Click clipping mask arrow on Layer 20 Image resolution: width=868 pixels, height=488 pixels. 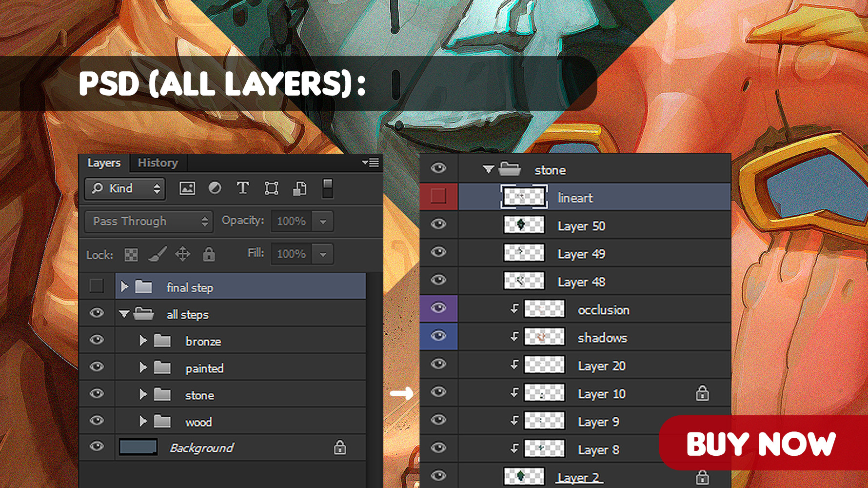(x=514, y=365)
